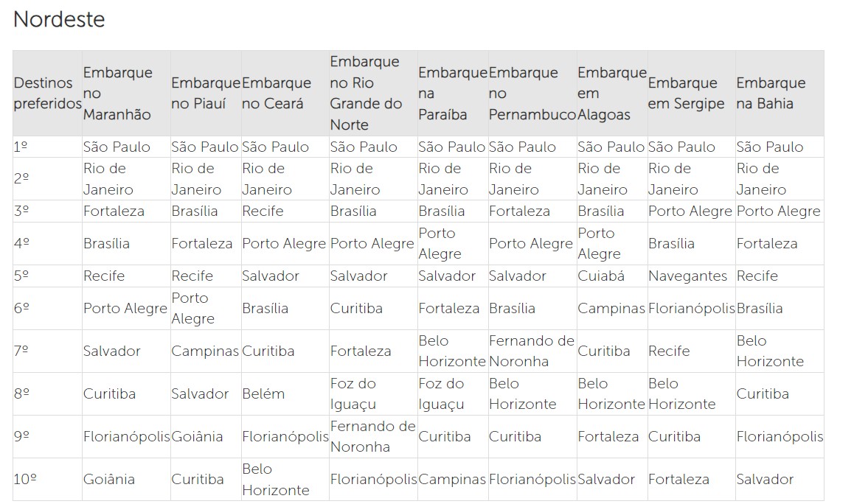Select the 10º row label

(x=25, y=480)
